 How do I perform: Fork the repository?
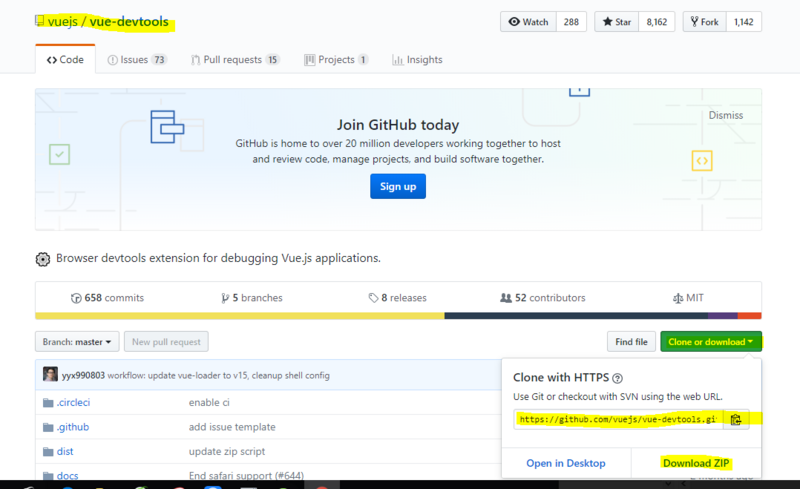[704, 22]
